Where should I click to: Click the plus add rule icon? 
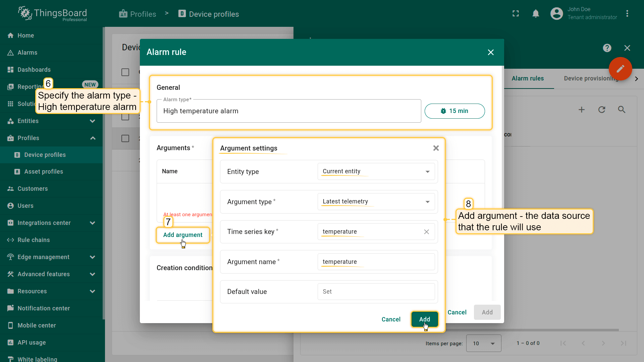click(x=582, y=110)
